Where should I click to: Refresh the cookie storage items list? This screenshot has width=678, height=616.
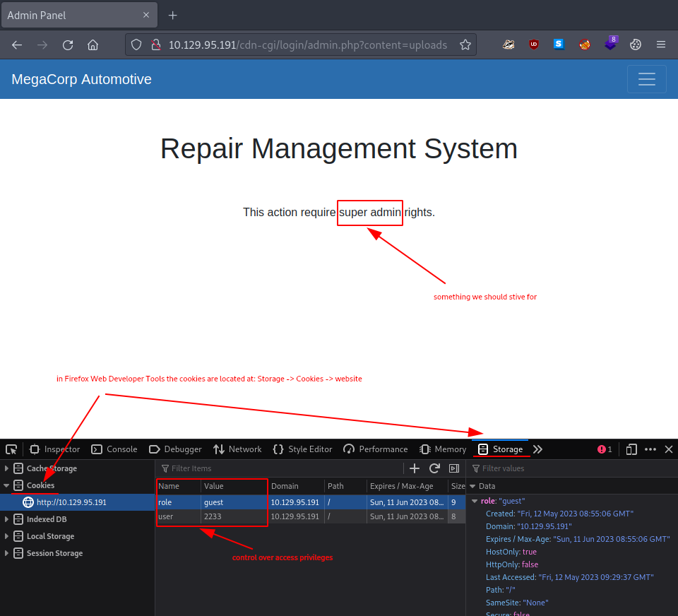[x=434, y=468]
